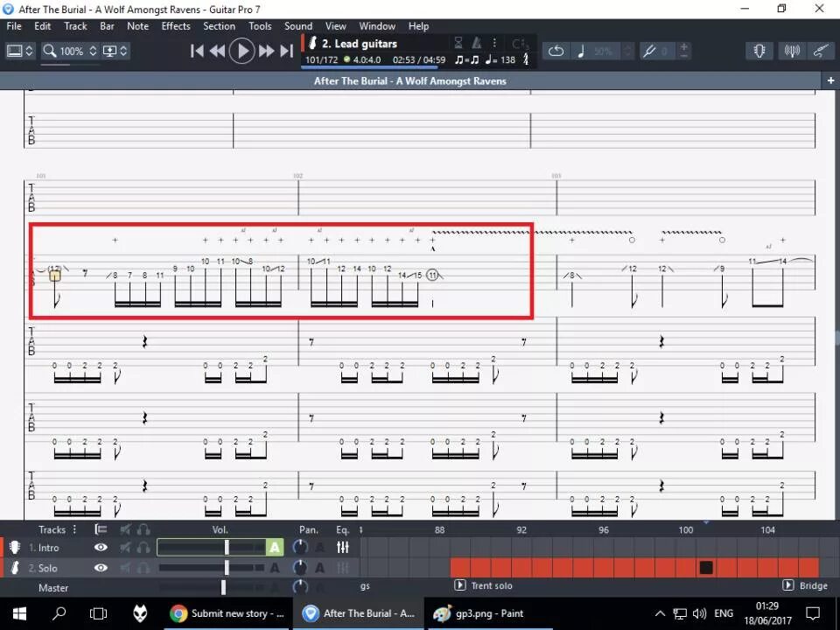Viewport: 840px width, 630px height.
Task: Click the rewind button
Action: click(218, 51)
